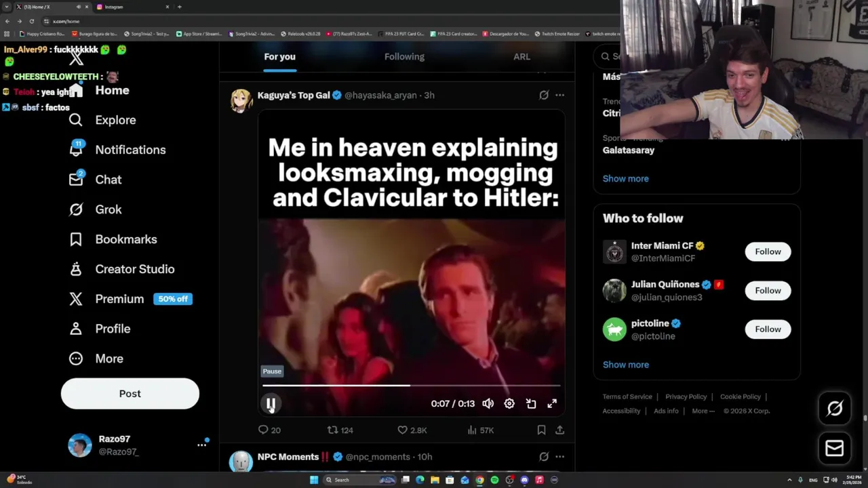Viewport: 868px width, 488px height.
Task: Click the Post button
Action: [130, 394]
